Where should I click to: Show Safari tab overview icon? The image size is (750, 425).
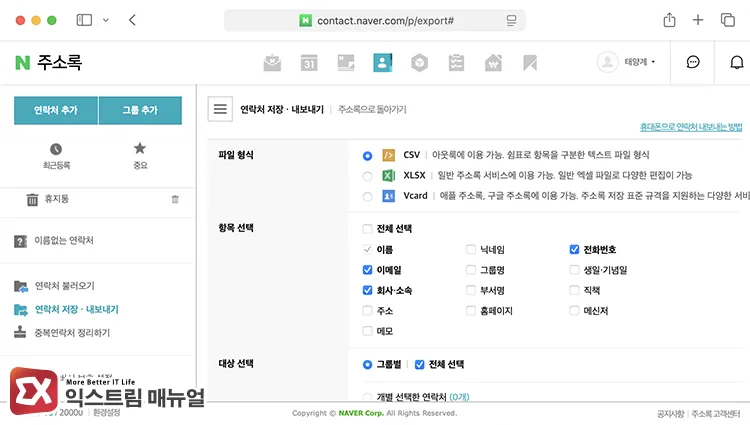point(728,20)
